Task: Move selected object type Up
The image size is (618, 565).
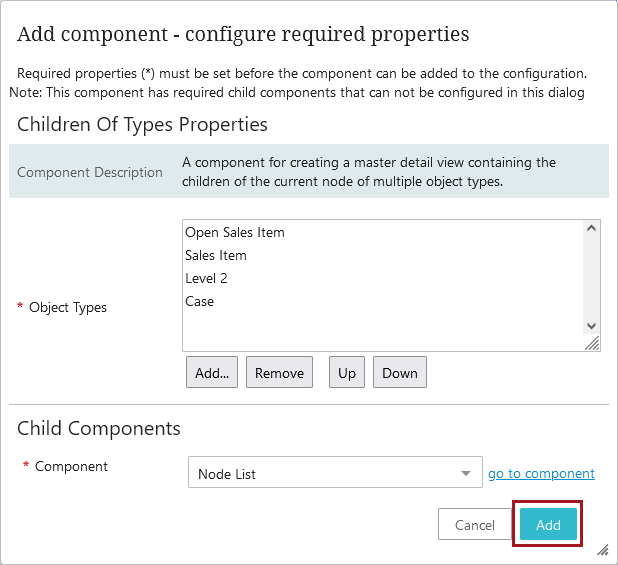Action: (x=347, y=372)
